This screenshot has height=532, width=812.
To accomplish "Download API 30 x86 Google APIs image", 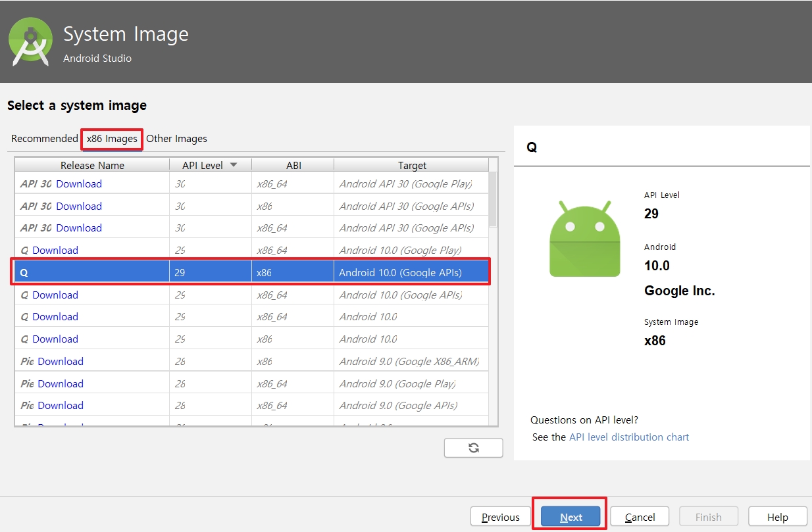I will [79, 206].
